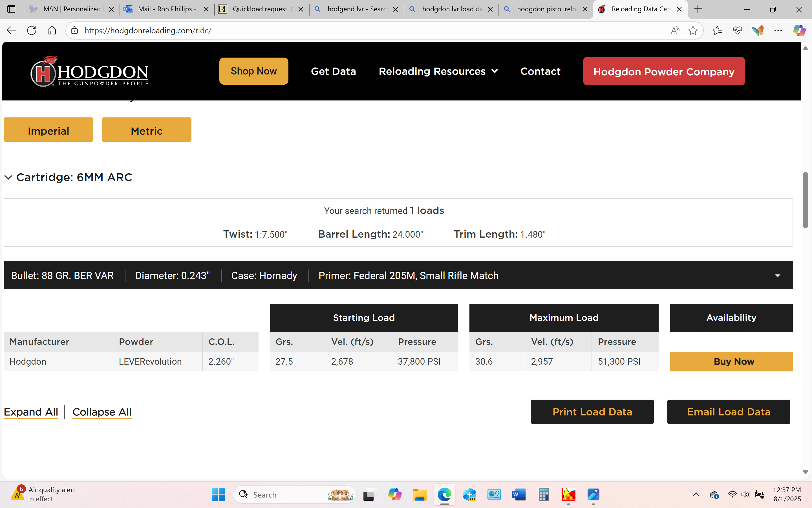
Task: Open File Explorer from the taskbar
Action: [420, 494]
